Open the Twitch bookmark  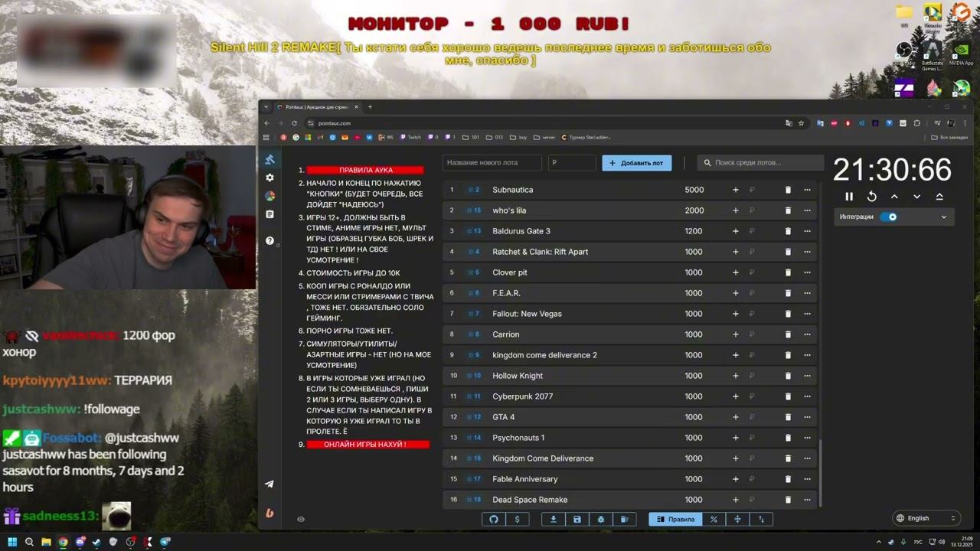pos(410,138)
